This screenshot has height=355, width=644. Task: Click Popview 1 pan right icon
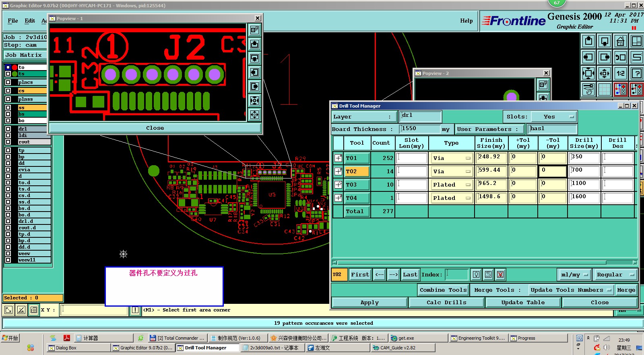tap(254, 86)
